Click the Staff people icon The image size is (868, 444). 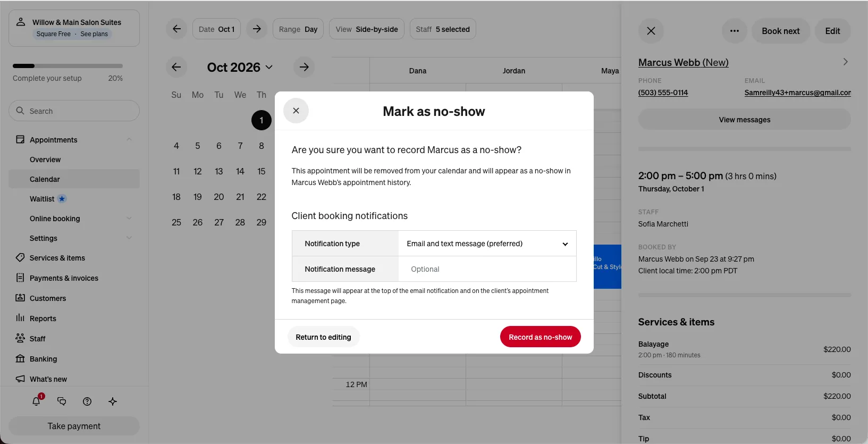[20, 338]
